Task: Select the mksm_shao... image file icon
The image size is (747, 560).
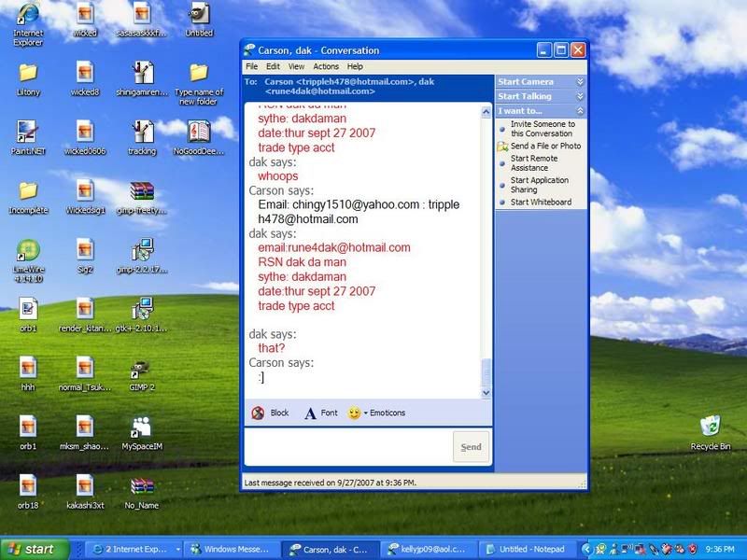Action: click(85, 433)
